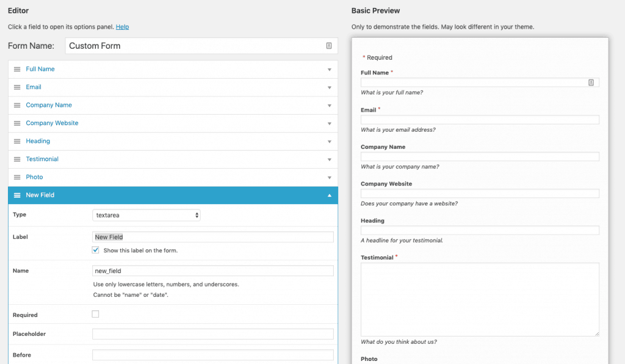Uncheck 'Show this label on the form'
625x364 pixels.
coord(95,250)
